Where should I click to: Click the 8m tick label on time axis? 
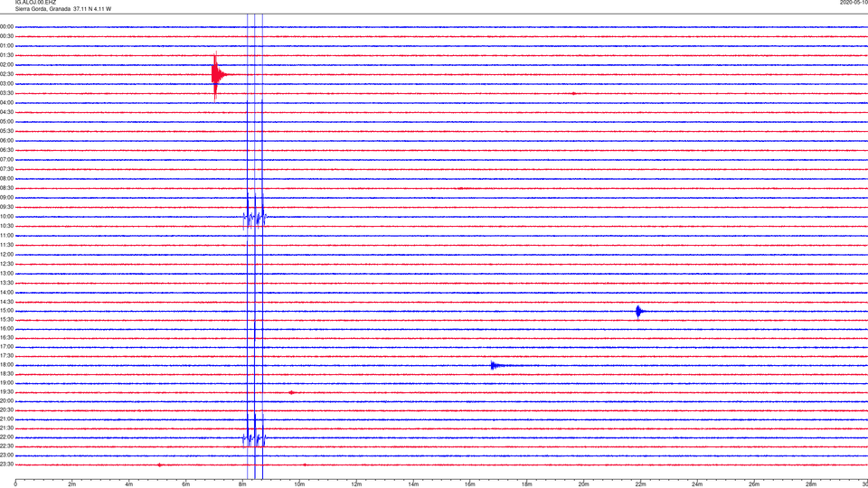tap(242, 484)
